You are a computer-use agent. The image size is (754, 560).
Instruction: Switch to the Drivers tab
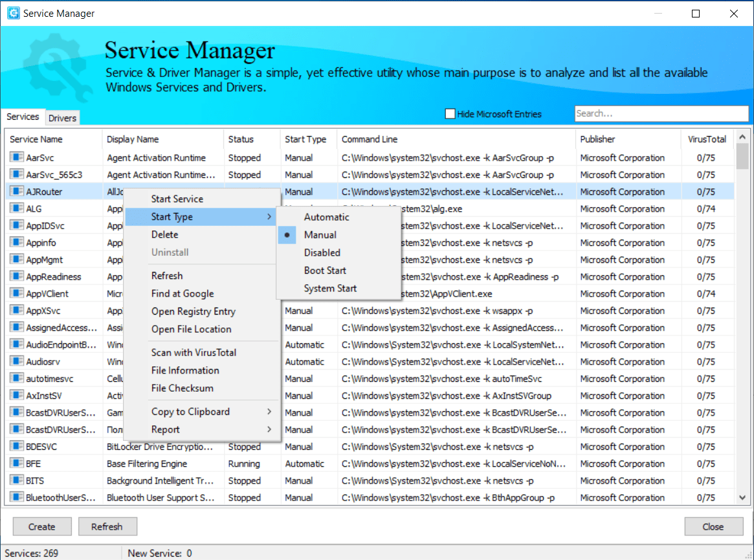tap(63, 118)
